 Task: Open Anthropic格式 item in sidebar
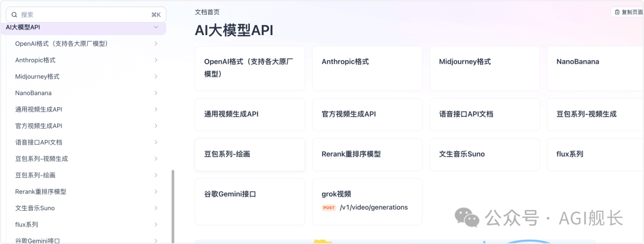pyautogui.click(x=35, y=60)
